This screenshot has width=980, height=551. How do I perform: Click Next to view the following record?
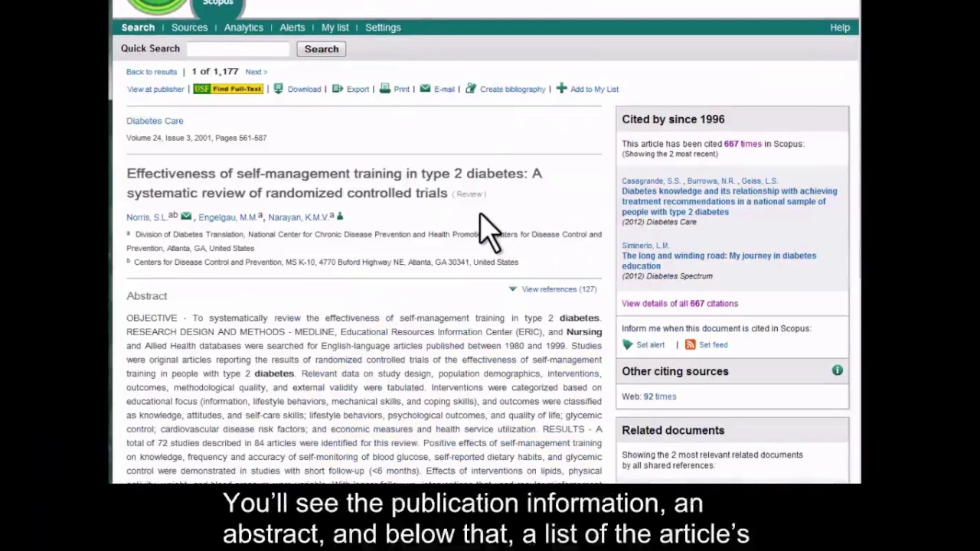pyautogui.click(x=256, y=72)
